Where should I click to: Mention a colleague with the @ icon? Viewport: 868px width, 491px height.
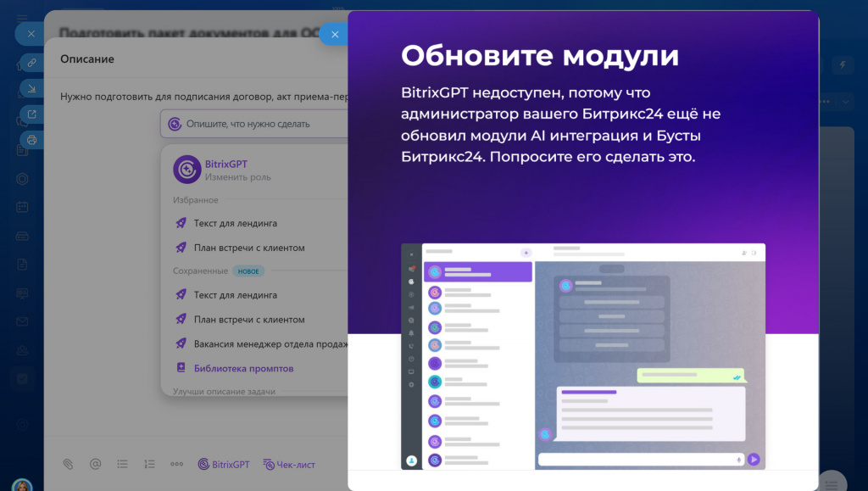coord(95,464)
